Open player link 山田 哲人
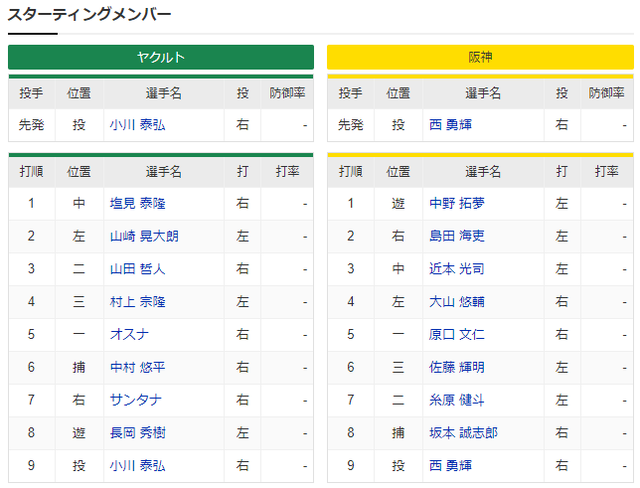 point(138,269)
